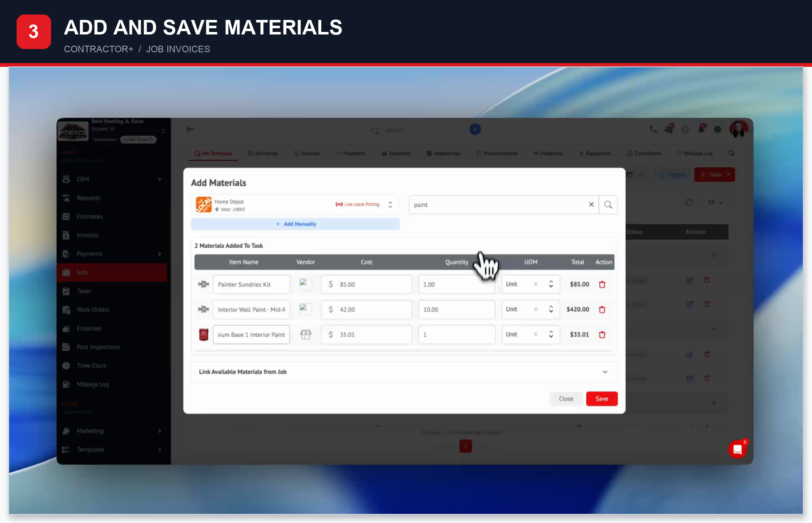The image size is (812, 523).
Task: Collapse the sidebar with the arrow icon
Action: click(x=191, y=130)
